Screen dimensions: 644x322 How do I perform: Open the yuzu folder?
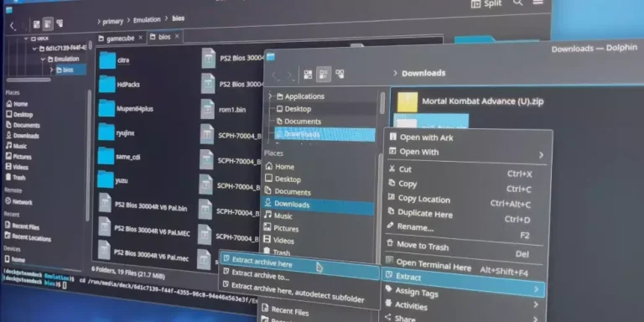pyautogui.click(x=113, y=180)
